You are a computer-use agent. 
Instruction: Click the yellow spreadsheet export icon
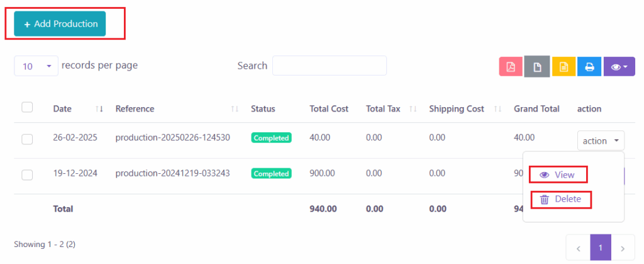point(563,67)
